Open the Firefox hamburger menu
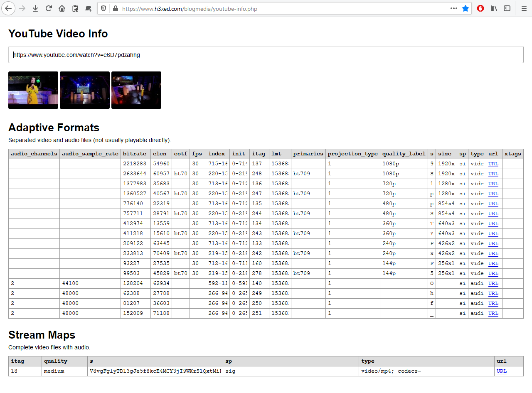The width and height of the screenshot is (532, 393). (524, 8)
